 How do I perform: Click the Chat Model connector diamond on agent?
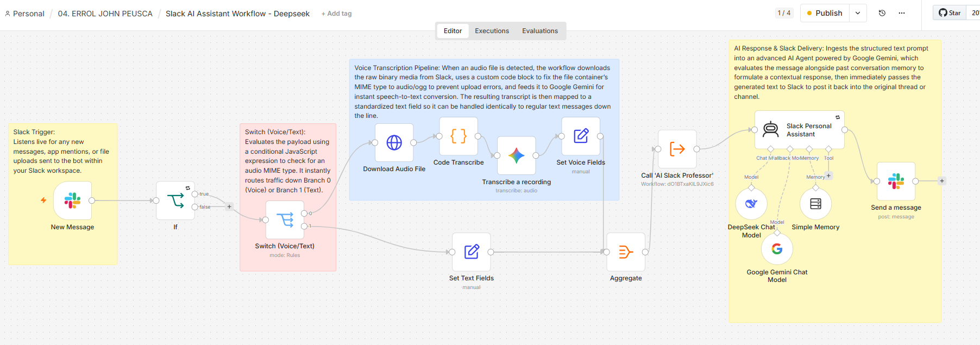pyautogui.click(x=770, y=149)
